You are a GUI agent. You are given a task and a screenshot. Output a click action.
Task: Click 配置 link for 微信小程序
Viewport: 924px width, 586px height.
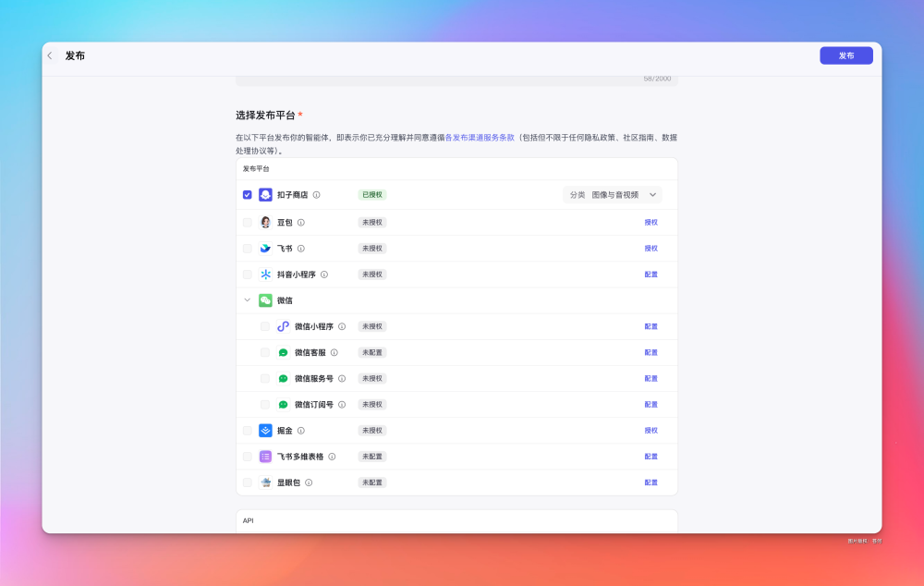pos(650,326)
